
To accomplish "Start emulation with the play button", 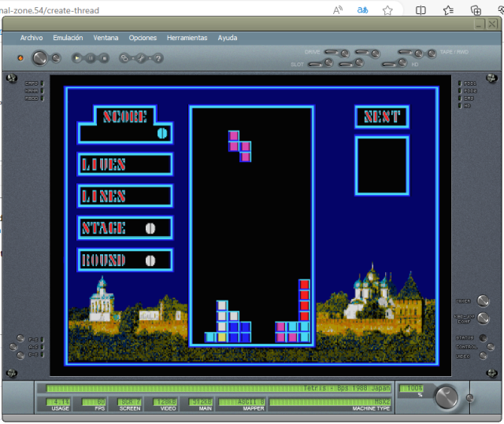I will (76, 58).
